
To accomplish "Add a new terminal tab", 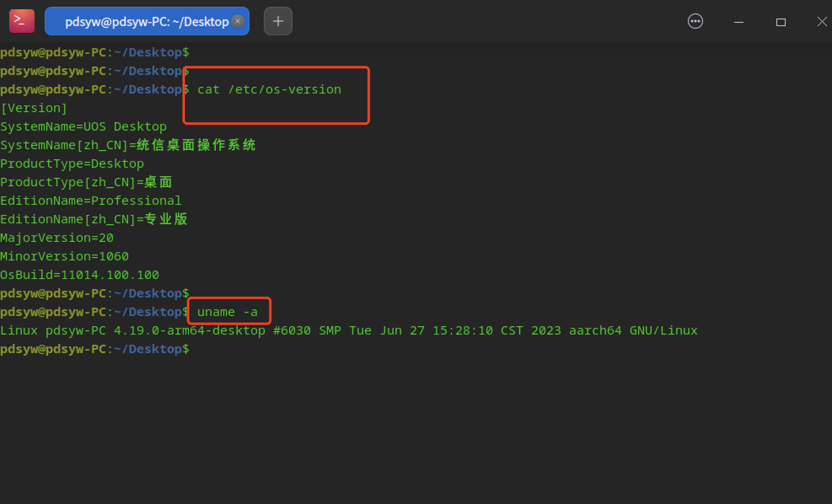I will pyautogui.click(x=278, y=21).
